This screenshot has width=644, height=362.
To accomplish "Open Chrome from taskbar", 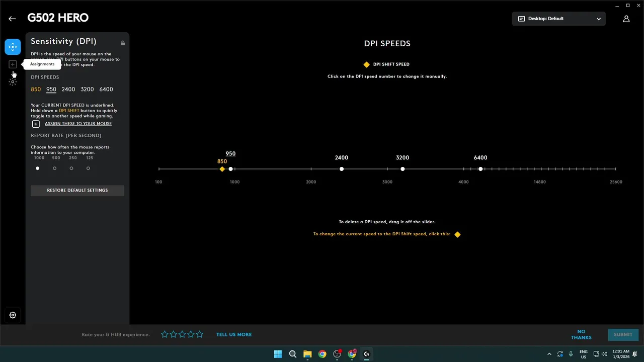I will point(322,354).
